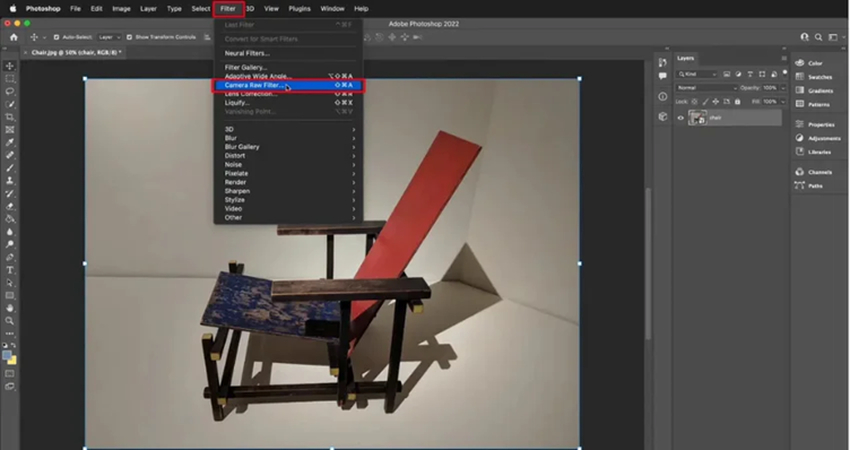Click the yellow background color swatch

12,361
